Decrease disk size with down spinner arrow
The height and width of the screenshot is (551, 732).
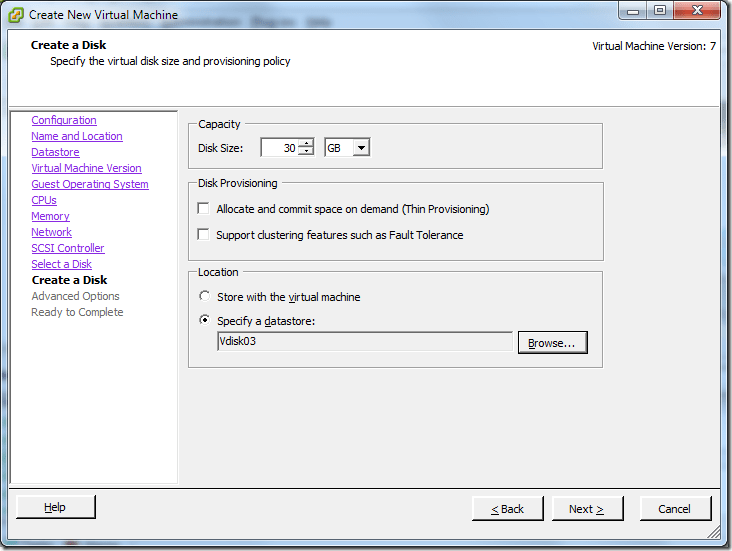(306, 151)
